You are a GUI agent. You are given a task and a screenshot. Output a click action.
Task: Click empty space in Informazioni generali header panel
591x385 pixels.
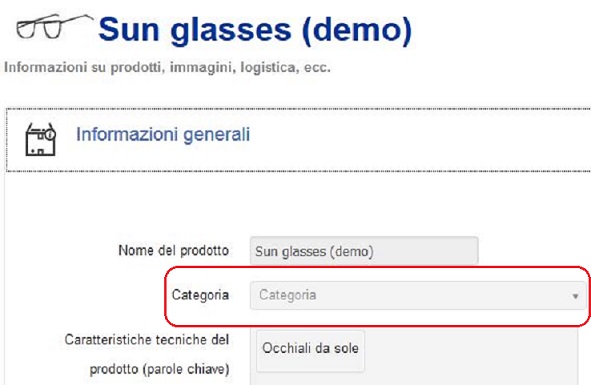[x=415, y=140]
